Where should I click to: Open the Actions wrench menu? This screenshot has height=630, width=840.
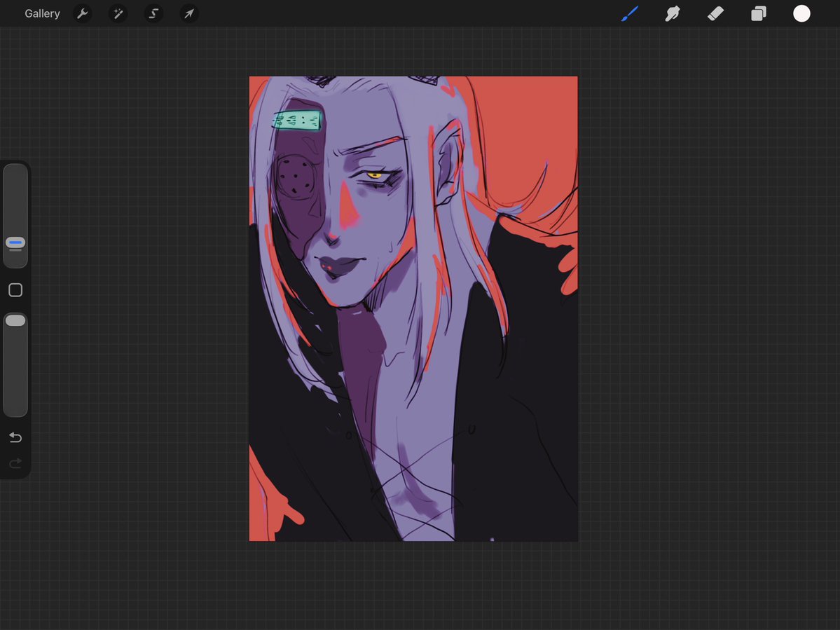point(83,13)
